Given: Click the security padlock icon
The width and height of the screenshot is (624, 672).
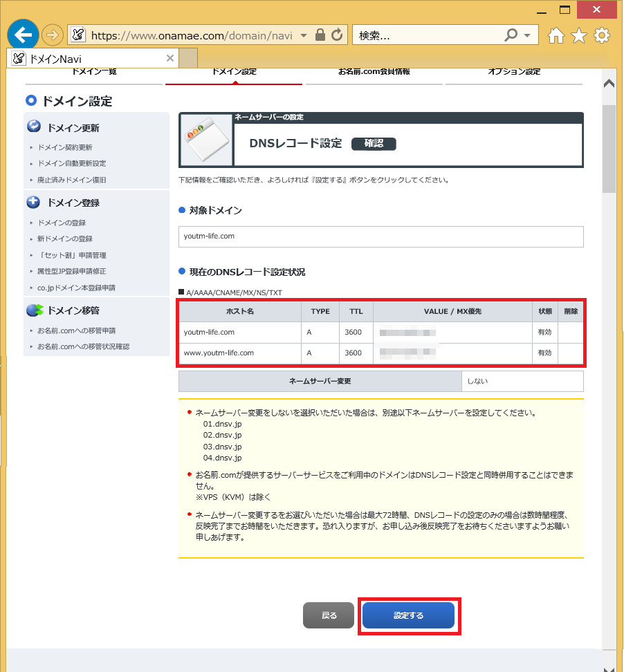Looking at the screenshot, I should (320, 35).
